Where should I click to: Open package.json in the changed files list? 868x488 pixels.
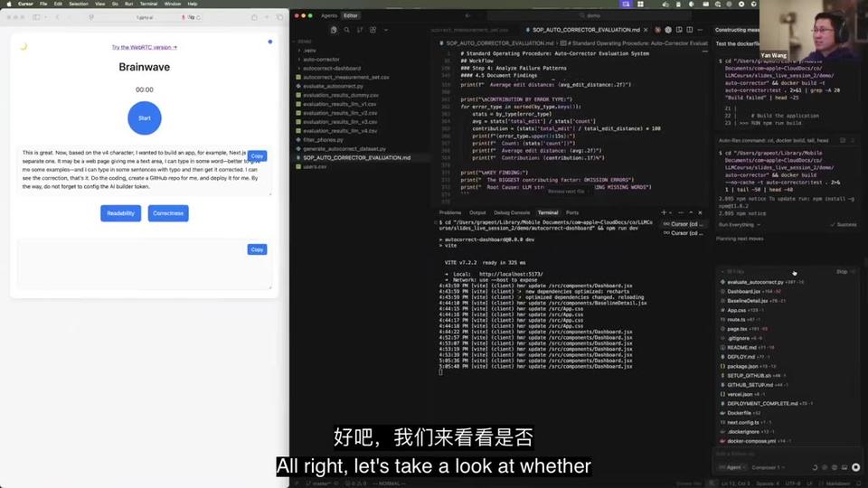[x=743, y=366]
